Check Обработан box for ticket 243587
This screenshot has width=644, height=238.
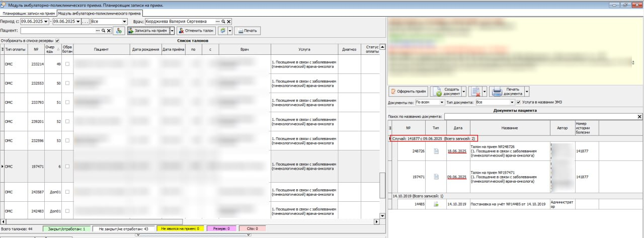67,192
